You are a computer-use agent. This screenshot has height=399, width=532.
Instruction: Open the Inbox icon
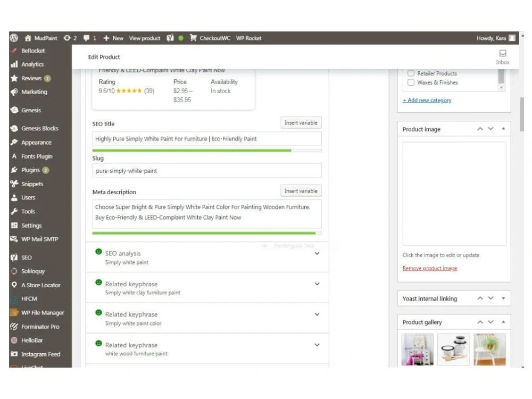coord(503,53)
